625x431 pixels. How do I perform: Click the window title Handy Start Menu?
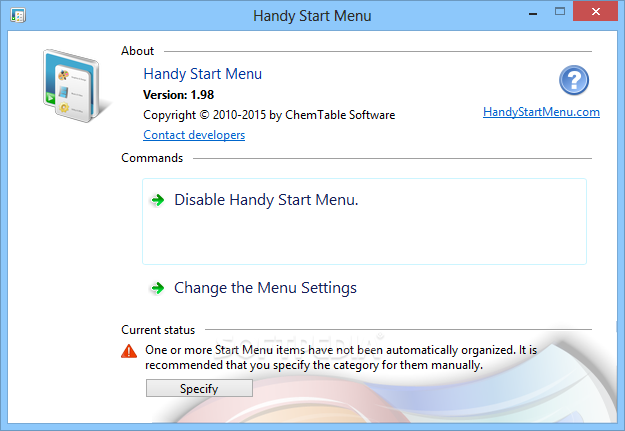[312, 16]
